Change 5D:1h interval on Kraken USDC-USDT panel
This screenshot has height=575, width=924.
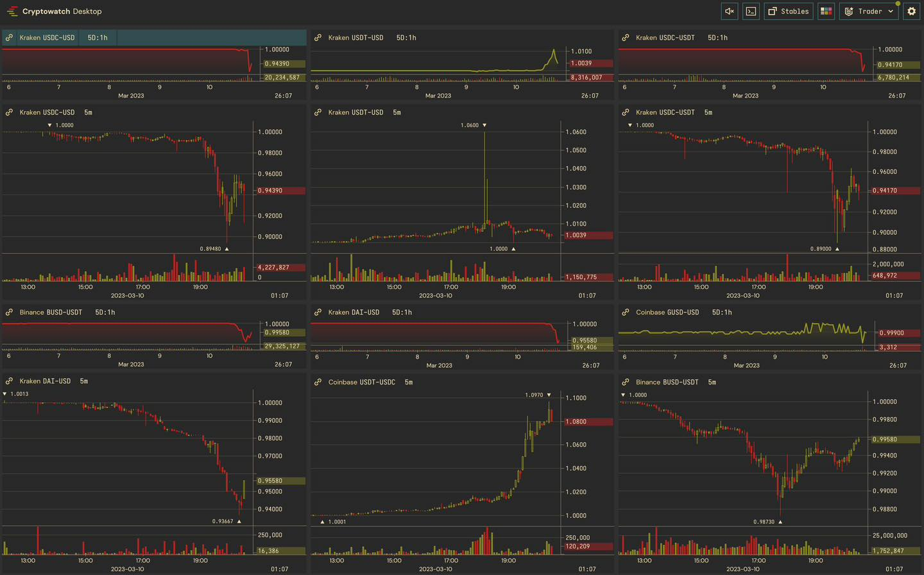[x=717, y=38]
